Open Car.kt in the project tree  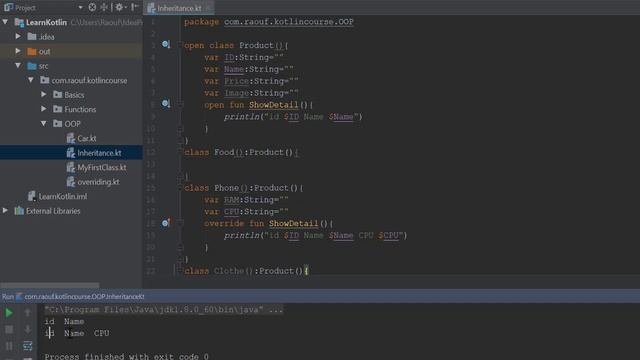87,138
